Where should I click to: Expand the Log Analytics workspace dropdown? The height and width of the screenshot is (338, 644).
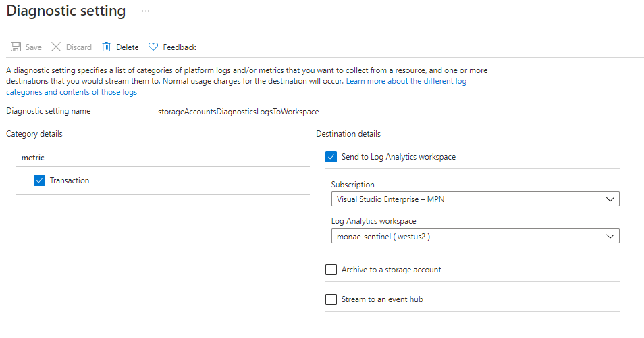[x=475, y=236]
